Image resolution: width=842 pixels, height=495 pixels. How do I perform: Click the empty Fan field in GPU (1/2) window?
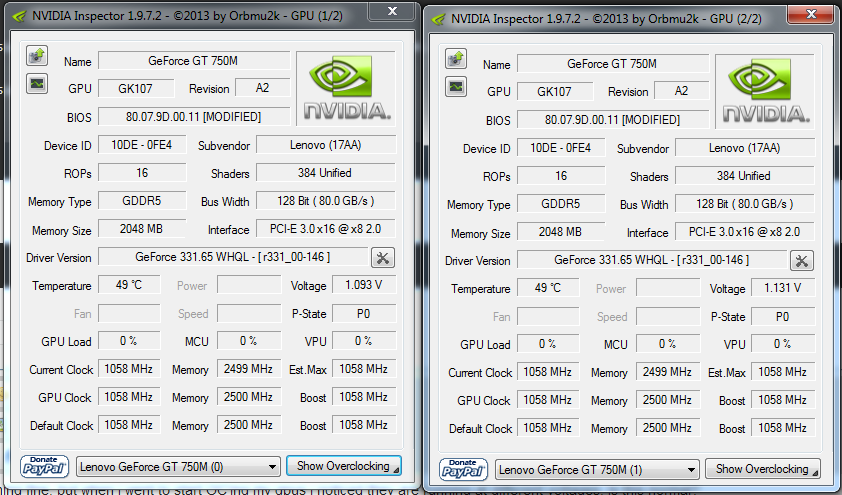pos(129,314)
